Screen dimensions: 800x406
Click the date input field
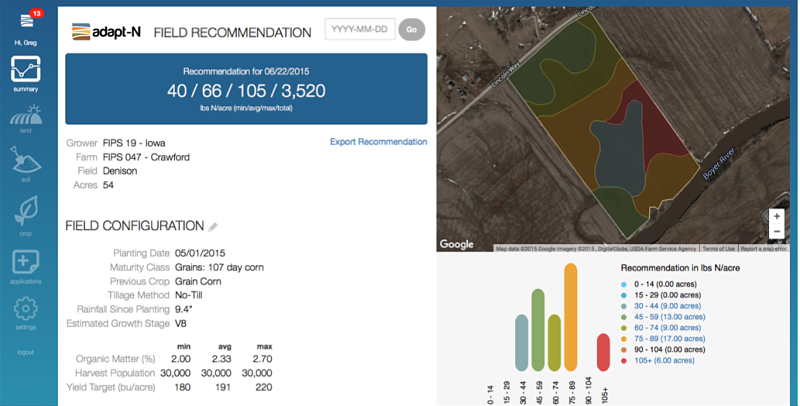tap(360, 29)
